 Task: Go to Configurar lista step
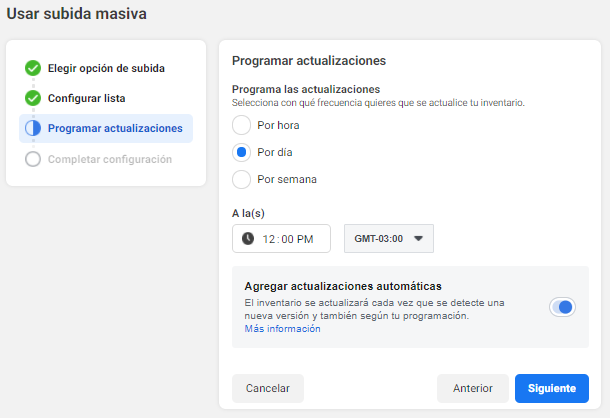click(x=86, y=98)
